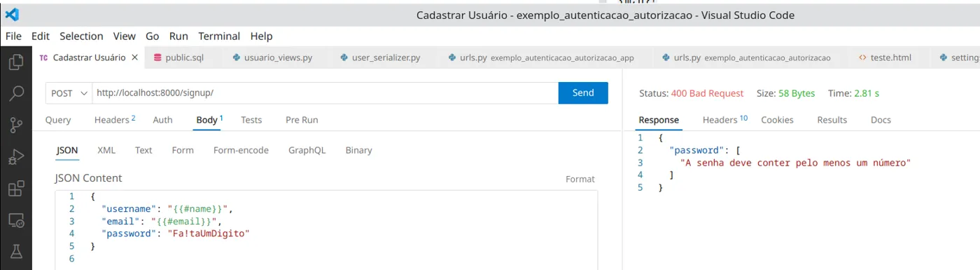Open the Explorer view in activity bar
Image resolution: width=980 pixels, height=270 pixels.
[x=16, y=62]
